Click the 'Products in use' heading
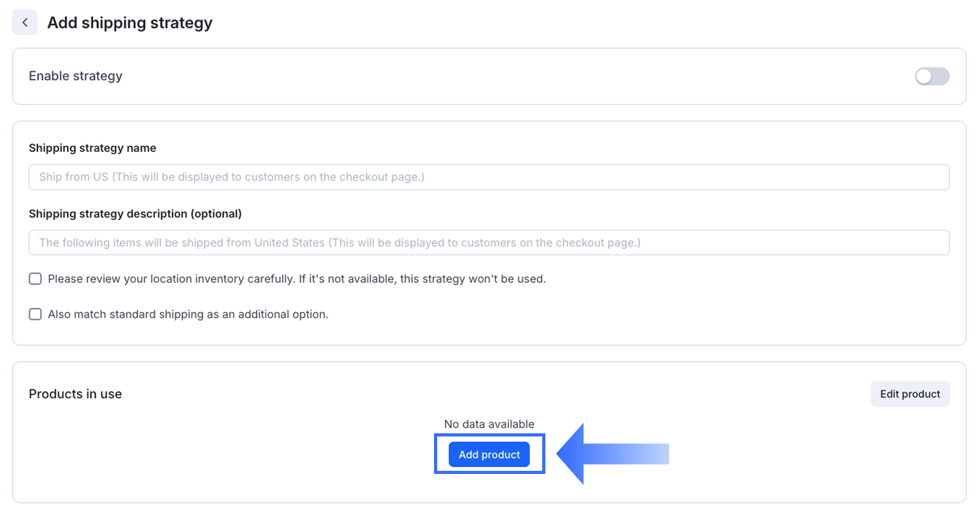Viewport: 980px width, 514px height. pos(75,394)
